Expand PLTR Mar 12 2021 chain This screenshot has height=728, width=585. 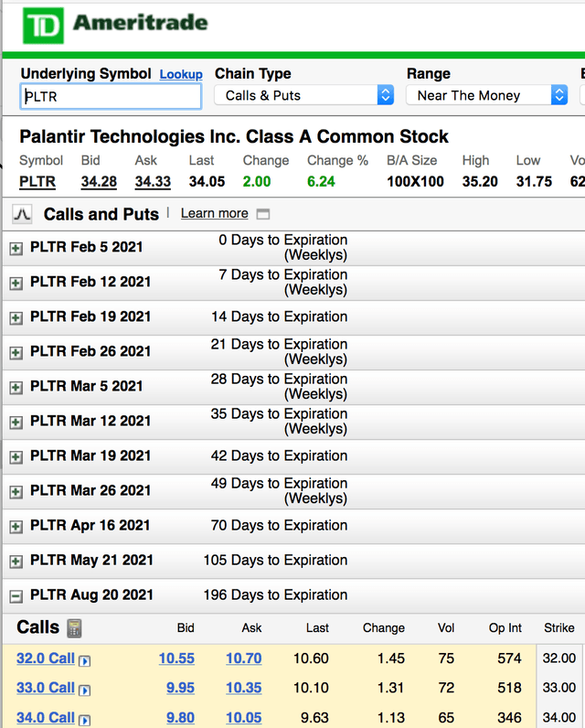click(x=16, y=423)
